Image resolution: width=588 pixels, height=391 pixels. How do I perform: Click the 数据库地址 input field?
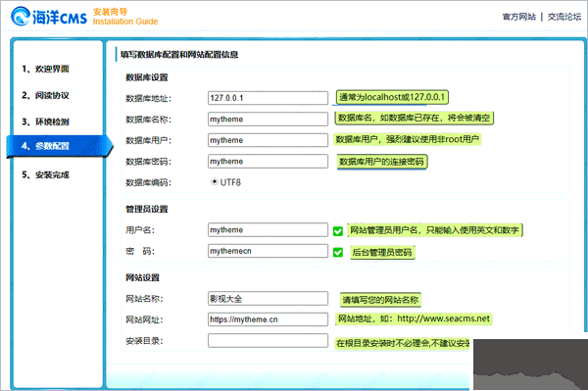(268, 98)
